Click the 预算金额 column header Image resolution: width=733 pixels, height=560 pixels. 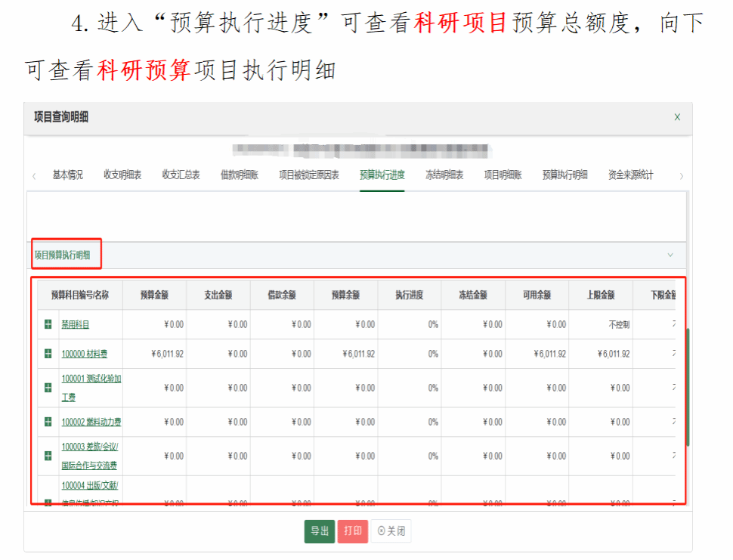154,295
